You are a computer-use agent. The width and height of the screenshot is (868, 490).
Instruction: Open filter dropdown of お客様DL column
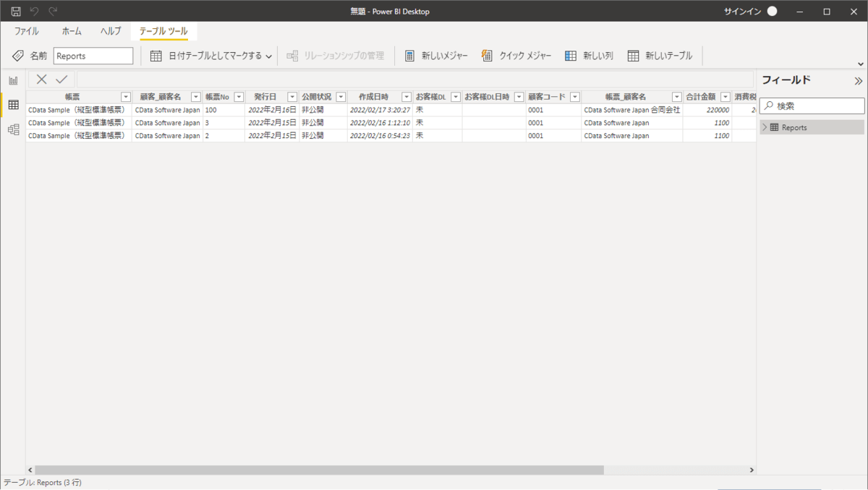tap(456, 97)
